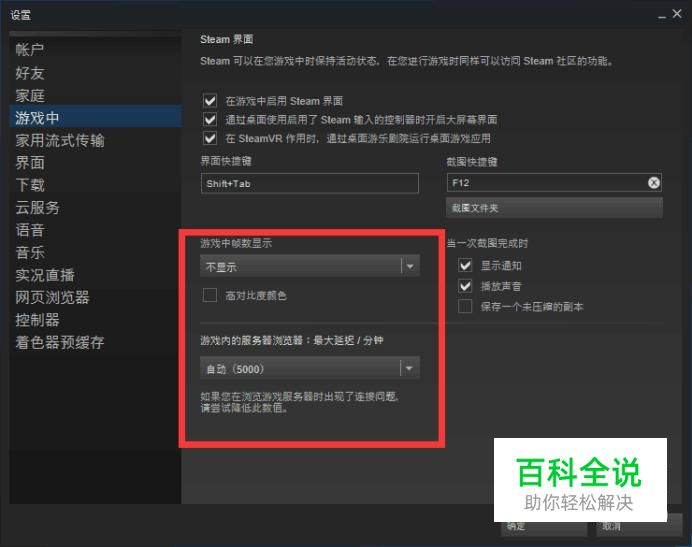Screen dimensions: 692x547
Task: Open the 自动 (5000) server ping dropdown
Action: (310, 368)
